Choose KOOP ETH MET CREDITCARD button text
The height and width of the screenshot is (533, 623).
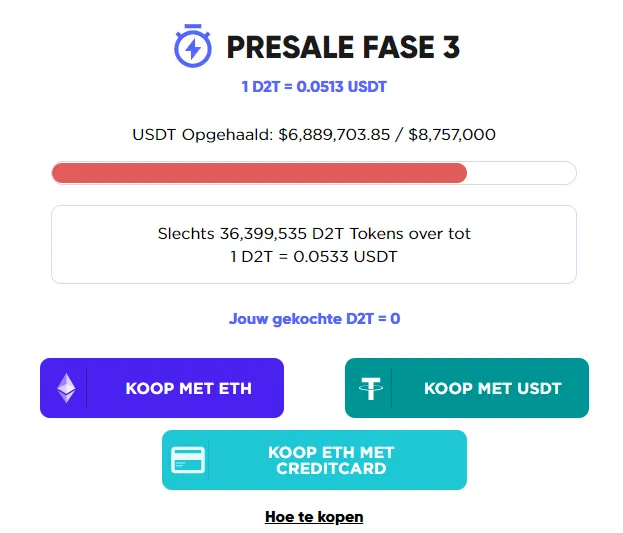point(329,460)
